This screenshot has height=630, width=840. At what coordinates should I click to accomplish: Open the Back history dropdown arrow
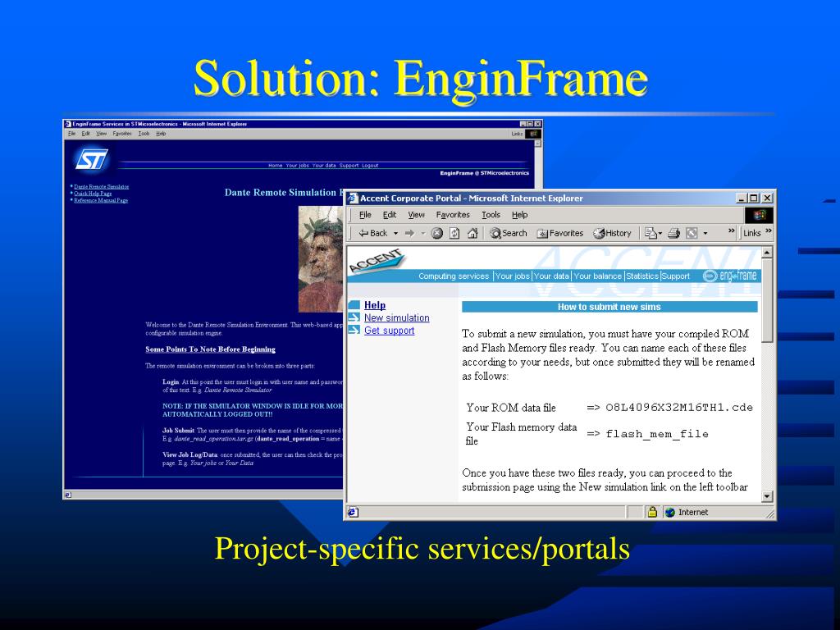pos(396,233)
